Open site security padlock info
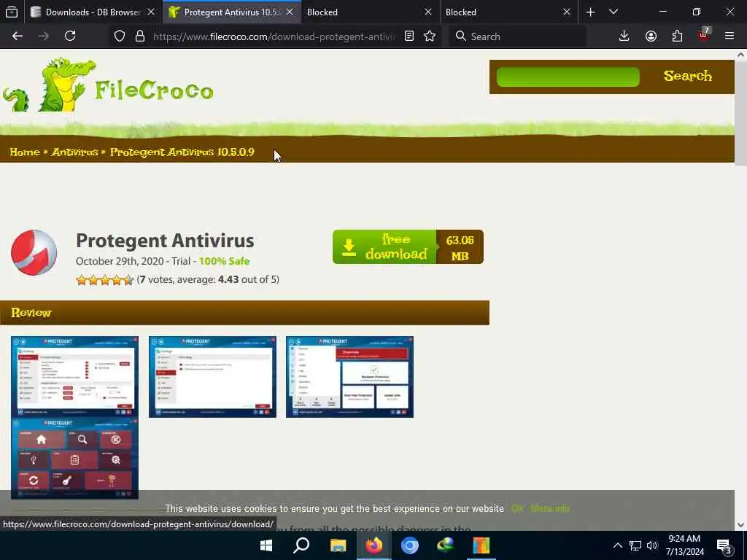Image resolution: width=747 pixels, height=560 pixels. pos(140,36)
